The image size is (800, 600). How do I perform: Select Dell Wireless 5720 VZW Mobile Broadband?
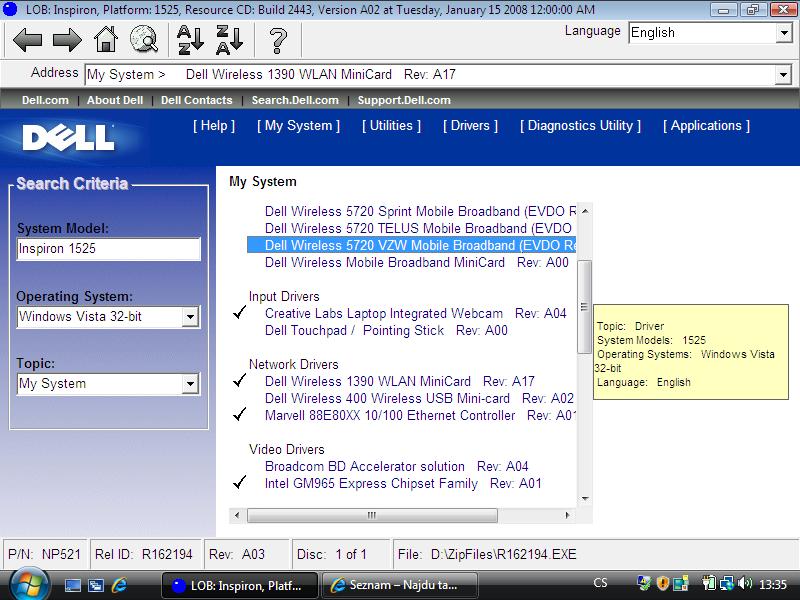click(x=411, y=245)
